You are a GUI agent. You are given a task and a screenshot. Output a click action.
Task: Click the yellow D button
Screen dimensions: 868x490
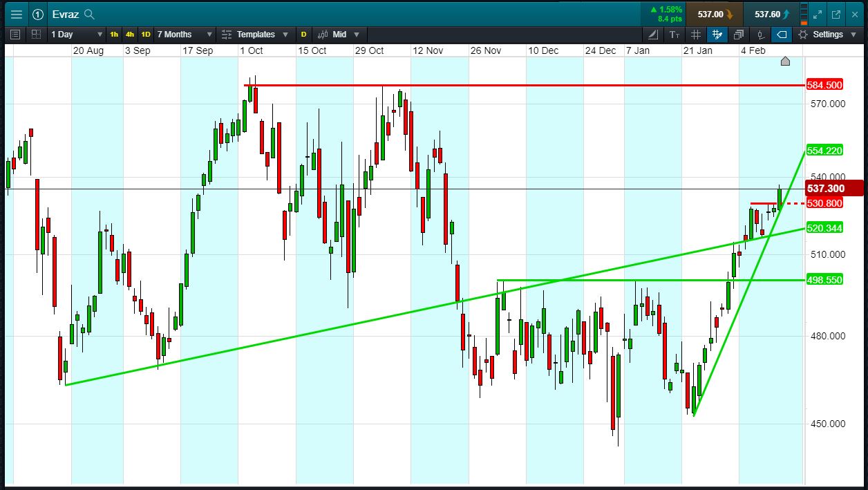[x=303, y=34]
